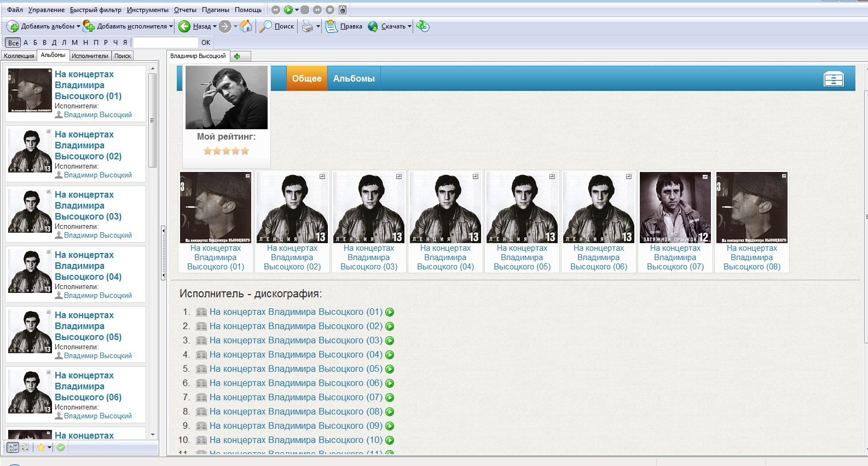Switch to the Коллекция tab
This screenshot has height=466, width=868.
click(19, 56)
